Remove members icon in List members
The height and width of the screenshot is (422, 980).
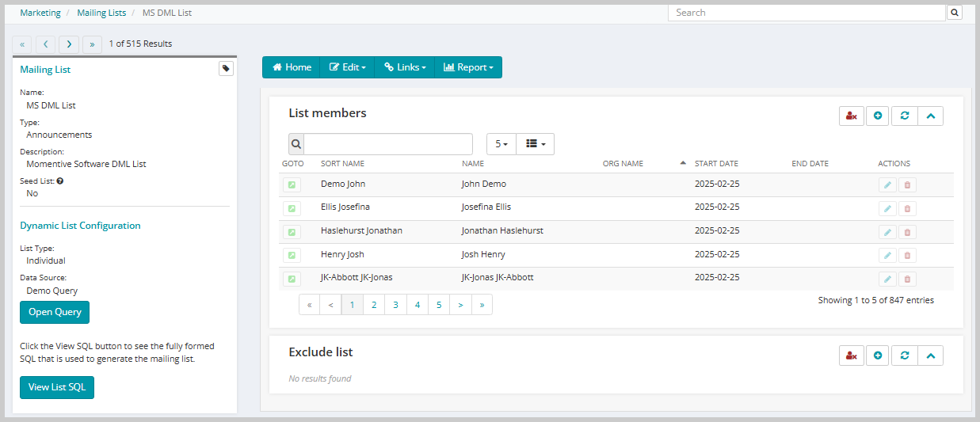852,116
